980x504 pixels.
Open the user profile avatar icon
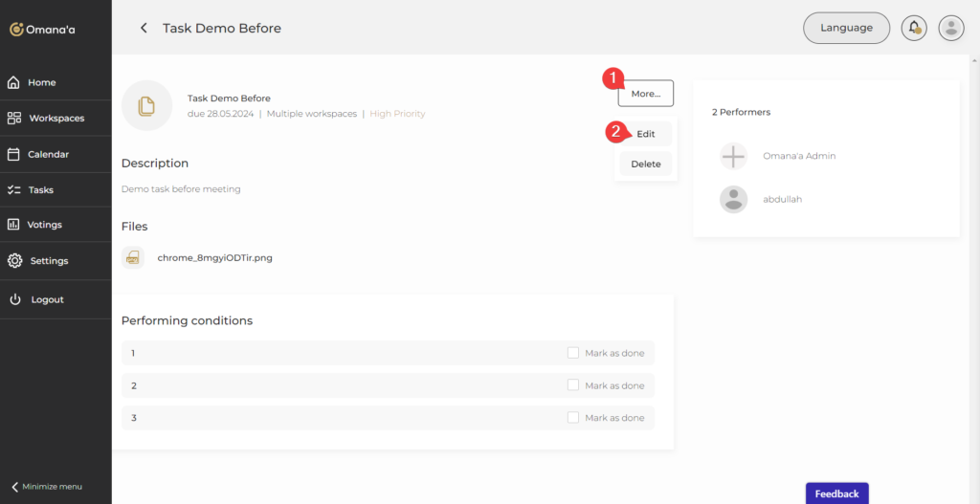pos(950,28)
